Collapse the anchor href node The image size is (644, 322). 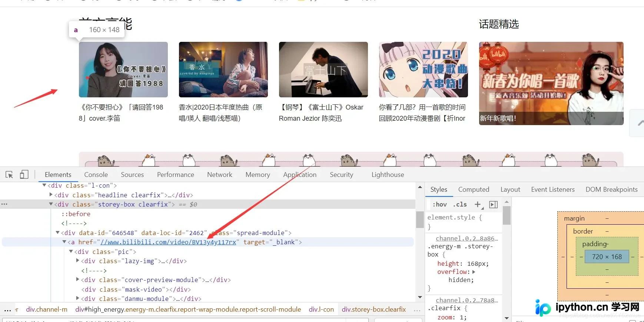coord(64,242)
